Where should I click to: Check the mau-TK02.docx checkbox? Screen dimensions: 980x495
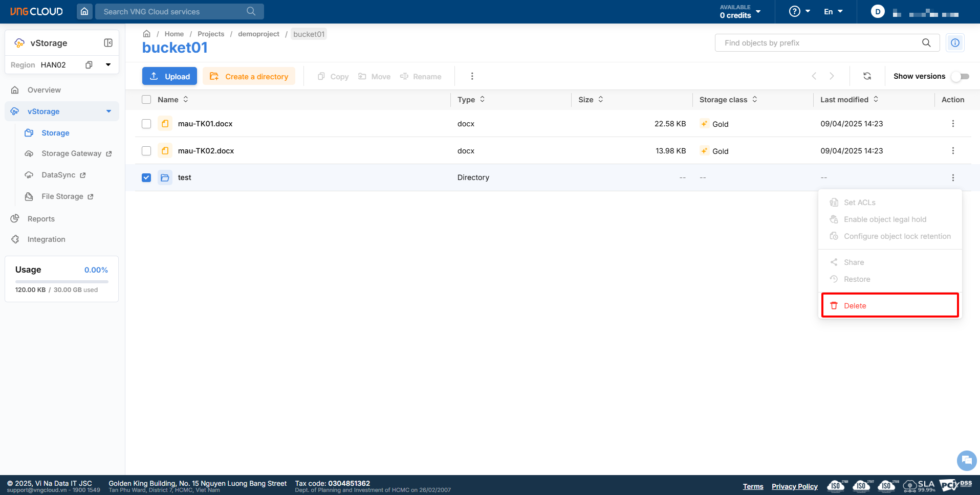tap(146, 151)
